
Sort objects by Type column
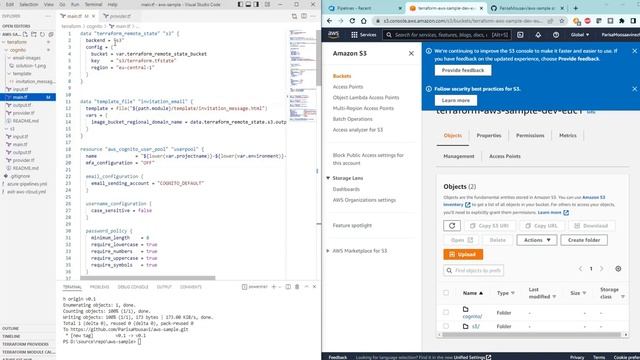[x=506, y=293]
